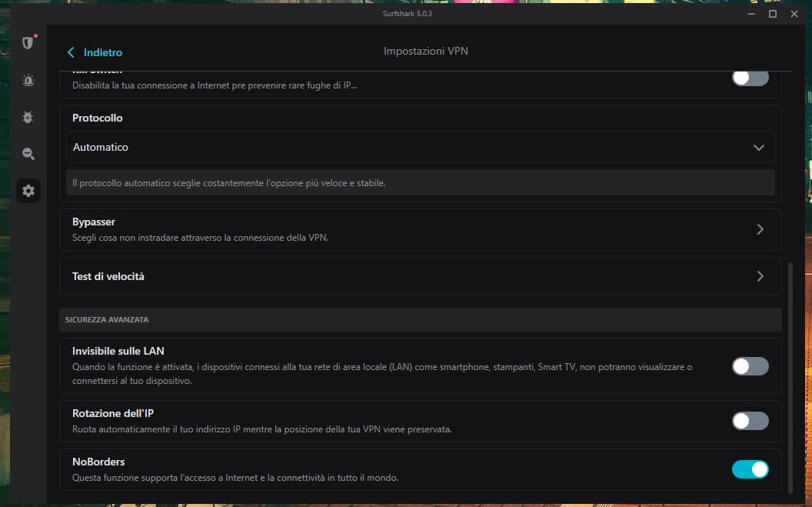The image size is (812, 507).
Task: Click the chevron on Test di velocità row
Action: coord(760,276)
